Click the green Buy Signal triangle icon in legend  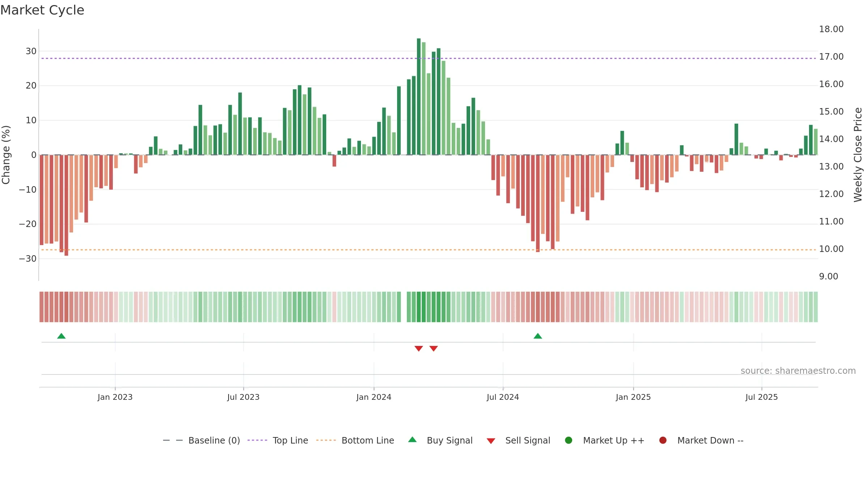[x=412, y=440]
